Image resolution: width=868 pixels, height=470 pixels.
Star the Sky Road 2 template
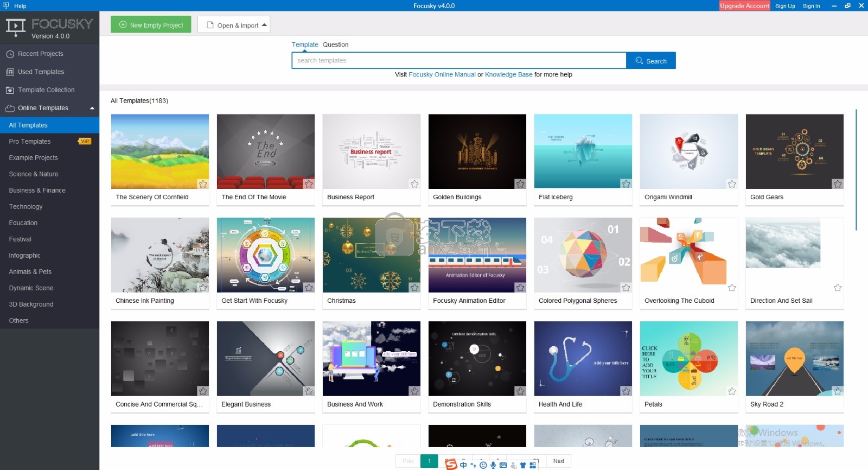838,391
